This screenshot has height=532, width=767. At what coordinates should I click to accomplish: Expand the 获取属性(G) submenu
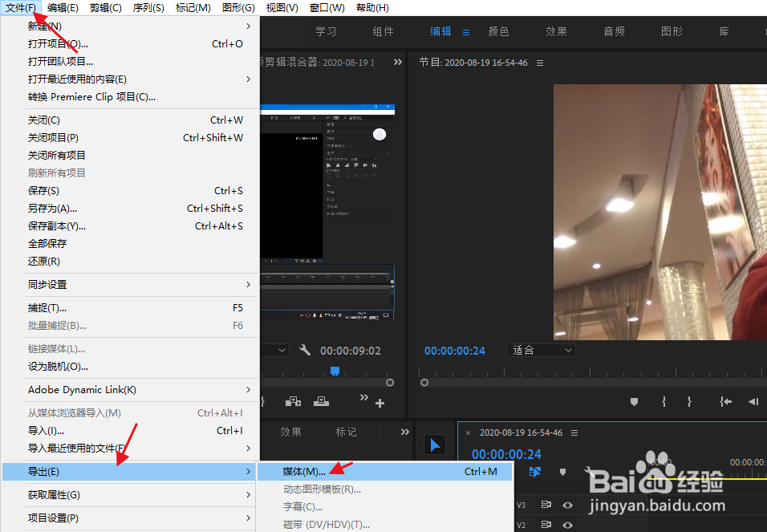[130, 495]
